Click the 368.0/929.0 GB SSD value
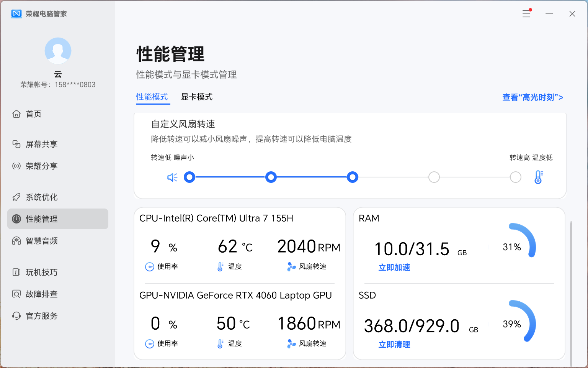Screen dimensions: 588x368 421,326
